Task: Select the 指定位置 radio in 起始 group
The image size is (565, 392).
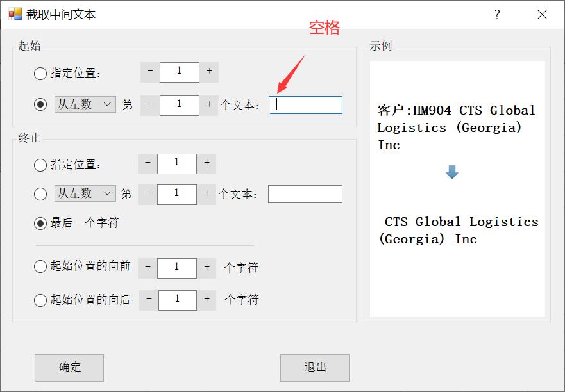Action: coord(40,74)
